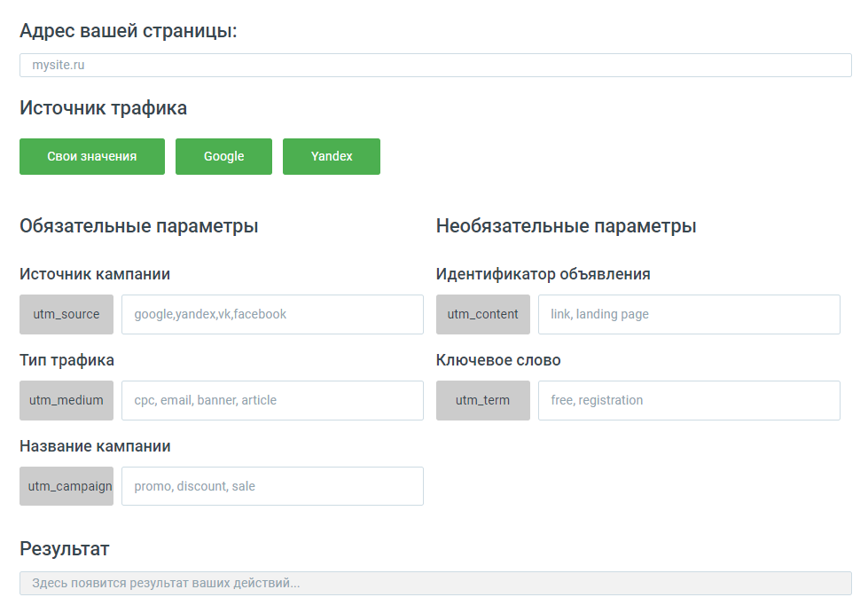This screenshot has width=868, height=613.
Task: Focus the utm_campaign value input field
Action: pos(272,485)
